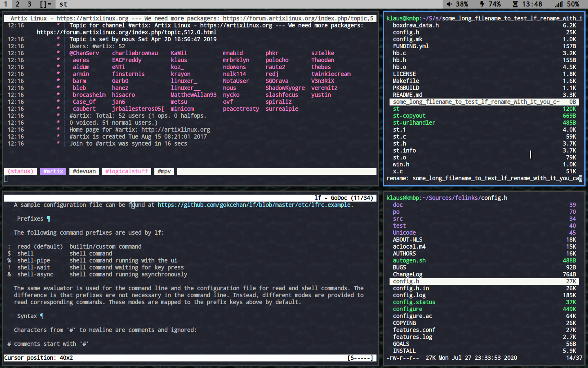Click the volume speaker icon in the status bar
Viewport: 588px width, 368px height.
[449, 4]
